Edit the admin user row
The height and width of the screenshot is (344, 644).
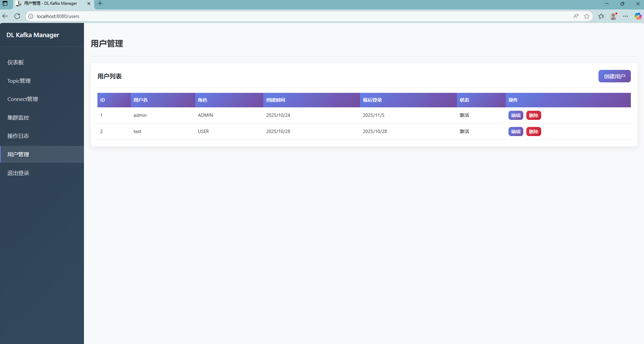click(516, 115)
